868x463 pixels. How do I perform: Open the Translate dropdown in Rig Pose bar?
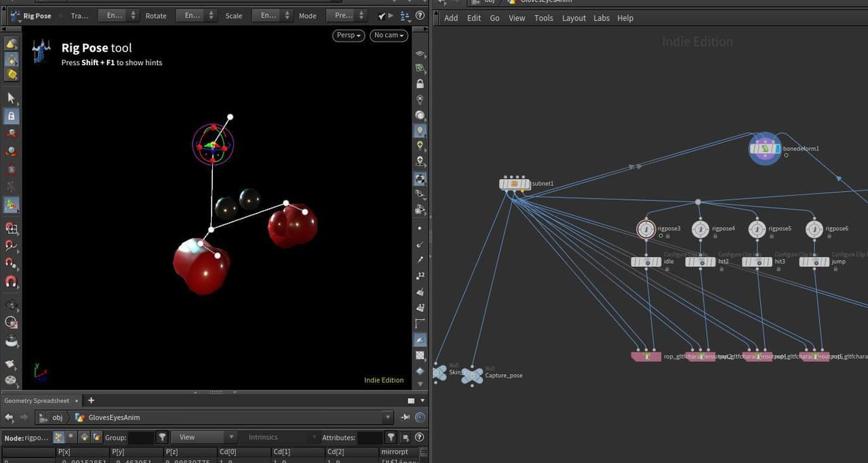click(118, 16)
